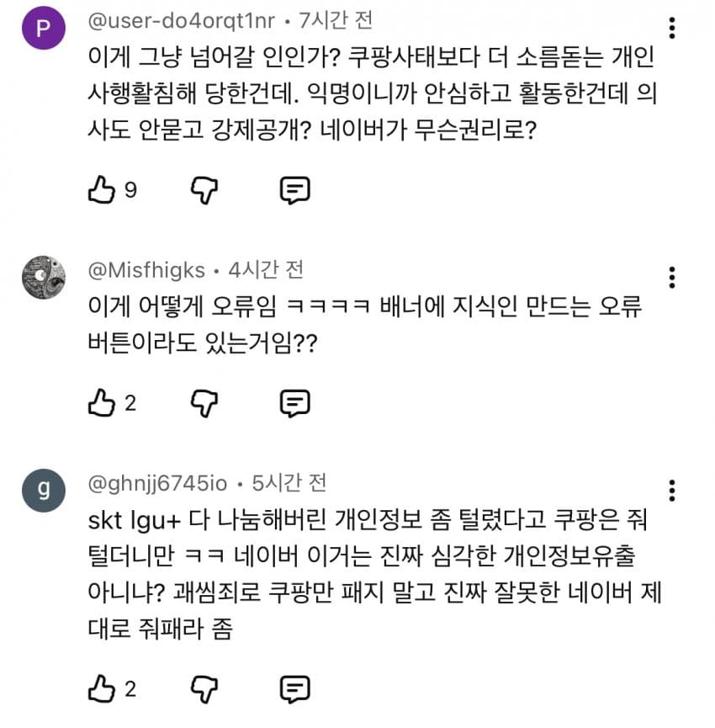Image resolution: width=715 pixels, height=728 pixels.
Task: Dislike the comment by @user-do4orqt1nr
Action: (204, 190)
